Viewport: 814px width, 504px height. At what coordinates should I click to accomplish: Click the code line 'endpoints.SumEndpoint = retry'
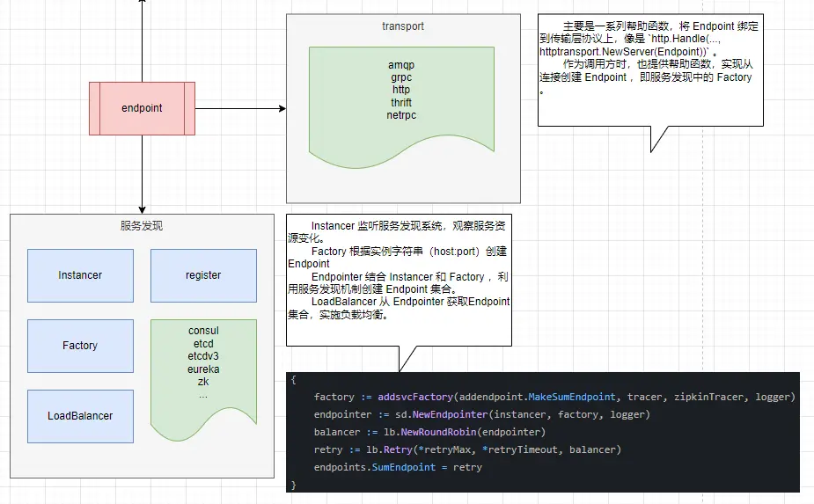[398, 468]
